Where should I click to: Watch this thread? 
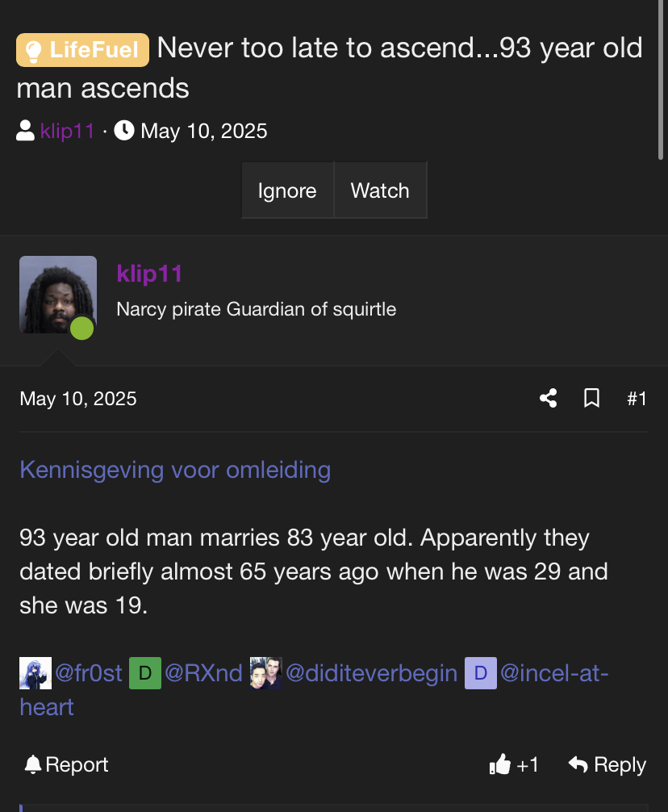pos(380,190)
